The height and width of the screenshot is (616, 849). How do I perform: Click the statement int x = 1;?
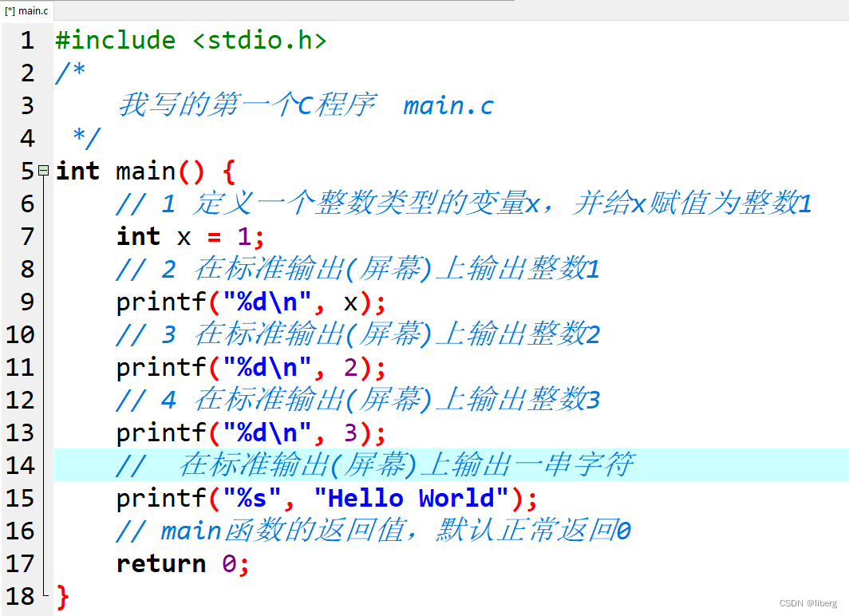[191, 236]
